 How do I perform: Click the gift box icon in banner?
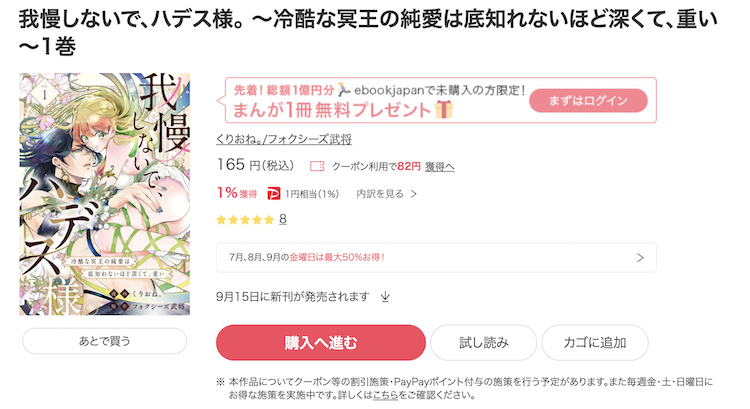click(x=444, y=110)
